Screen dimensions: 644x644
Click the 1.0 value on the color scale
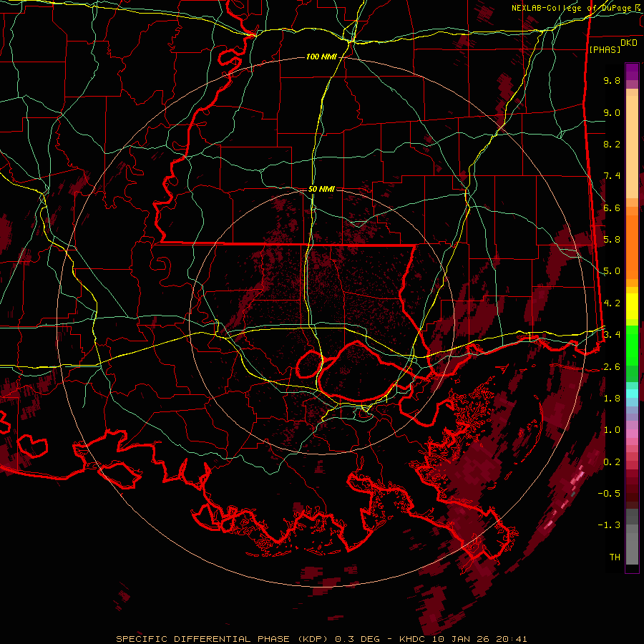click(x=612, y=430)
